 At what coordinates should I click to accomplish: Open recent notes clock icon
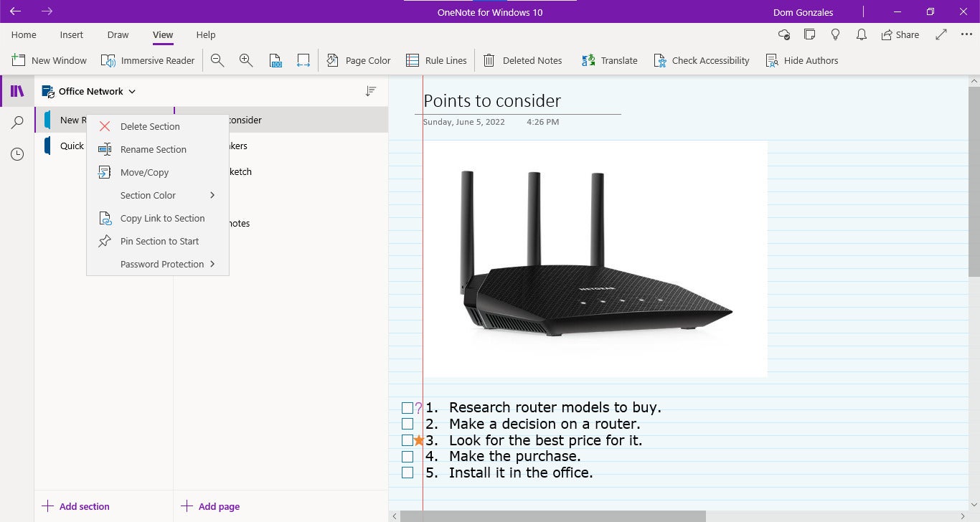[17, 154]
